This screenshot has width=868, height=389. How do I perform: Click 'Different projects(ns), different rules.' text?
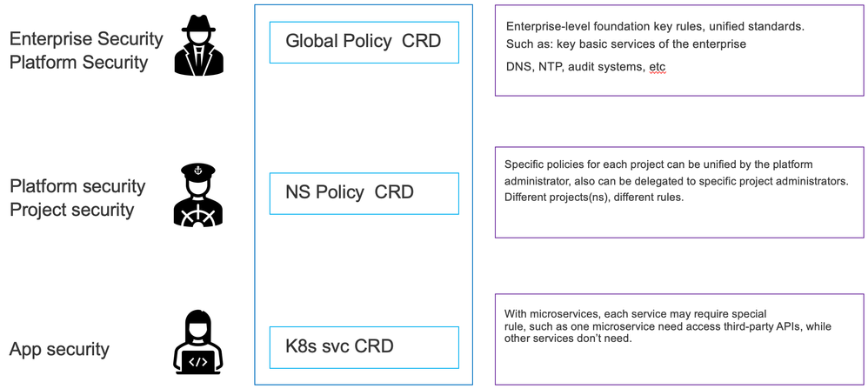coord(593,197)
